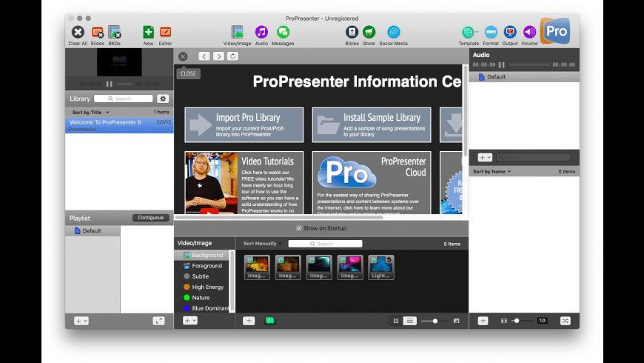Go forward in the Information Center browser
This screenshot has height=363, width=644.
click(218, 56)
